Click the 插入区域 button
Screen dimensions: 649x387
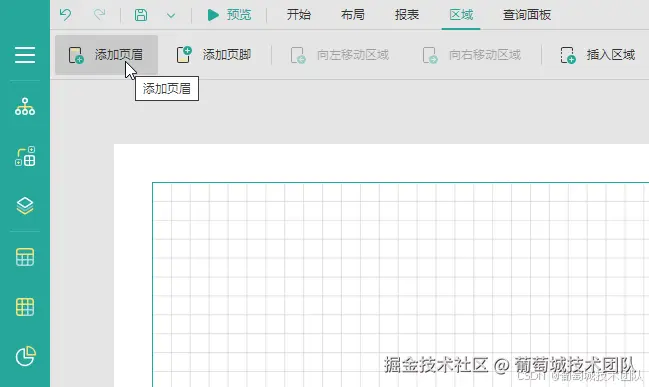point(598,55)
